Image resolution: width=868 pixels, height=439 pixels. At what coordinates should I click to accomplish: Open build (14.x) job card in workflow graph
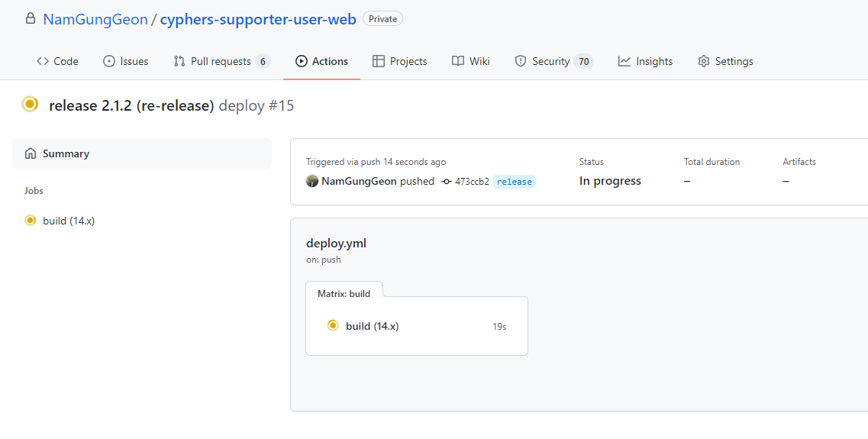pyautogui.click(x=416, y=326)
